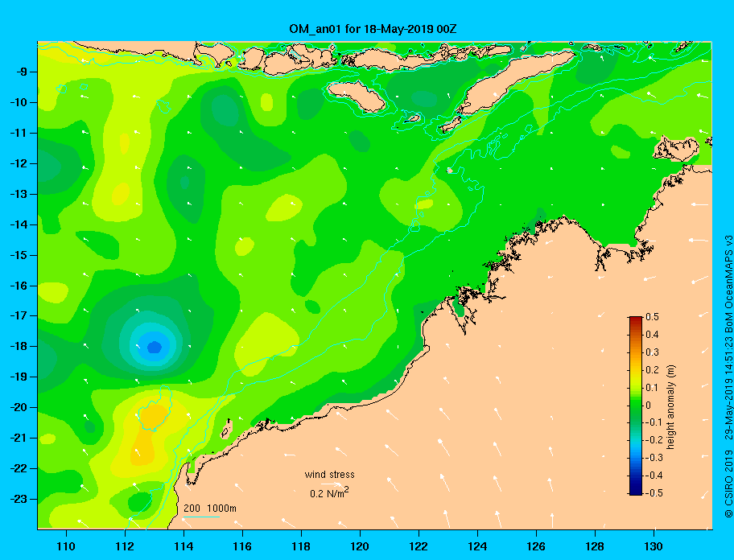The width and height of the screenshot is (734, 560).
Task: Click the 122 longitude axis label
Action: click(x=419, y=546)
